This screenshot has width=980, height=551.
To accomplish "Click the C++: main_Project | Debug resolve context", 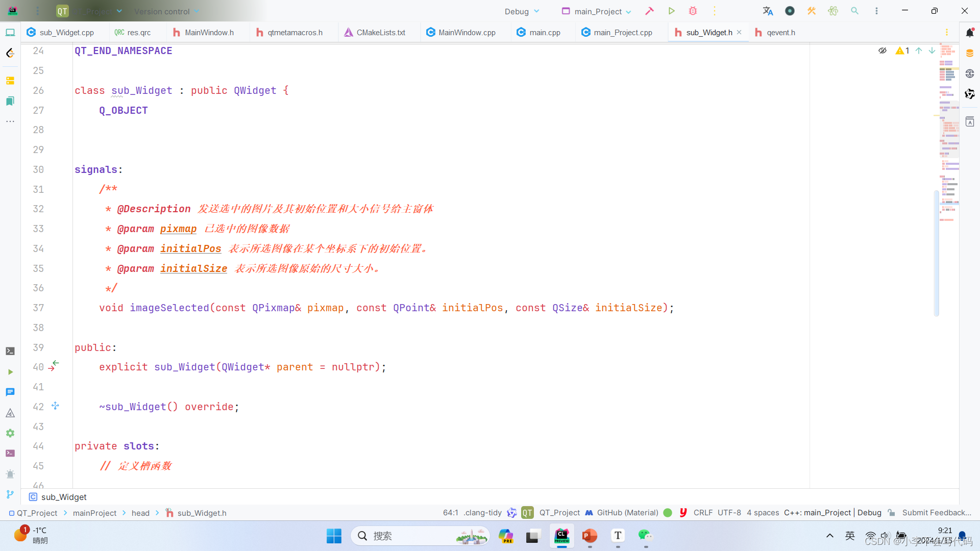I will [x=832, y=513].
